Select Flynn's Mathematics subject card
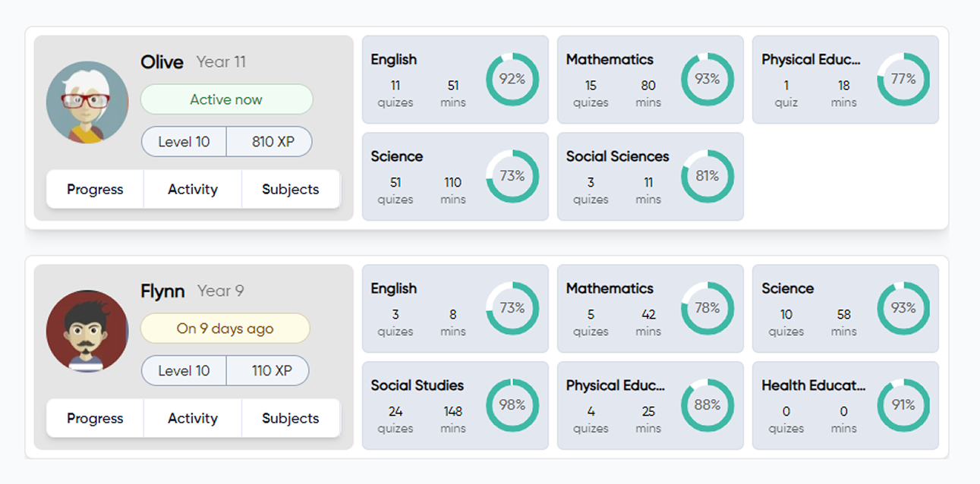 tap(619, 309)
